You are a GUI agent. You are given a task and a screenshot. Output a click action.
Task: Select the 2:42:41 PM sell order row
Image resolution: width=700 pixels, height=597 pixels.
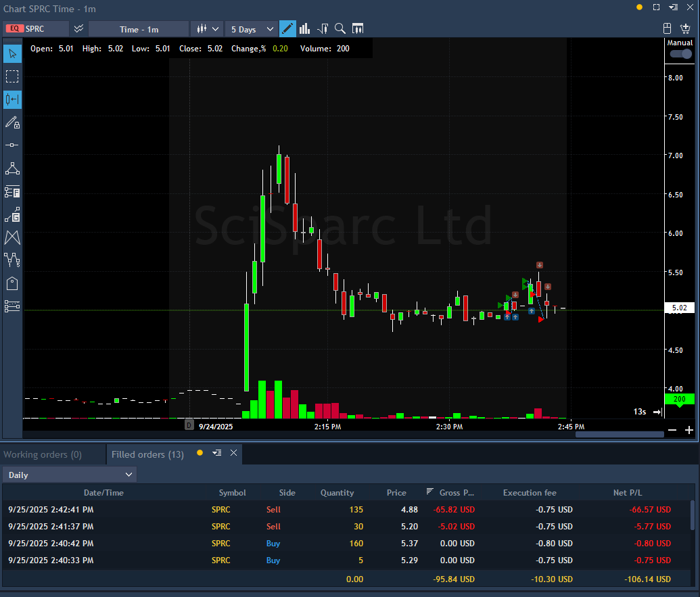(346, 510)
